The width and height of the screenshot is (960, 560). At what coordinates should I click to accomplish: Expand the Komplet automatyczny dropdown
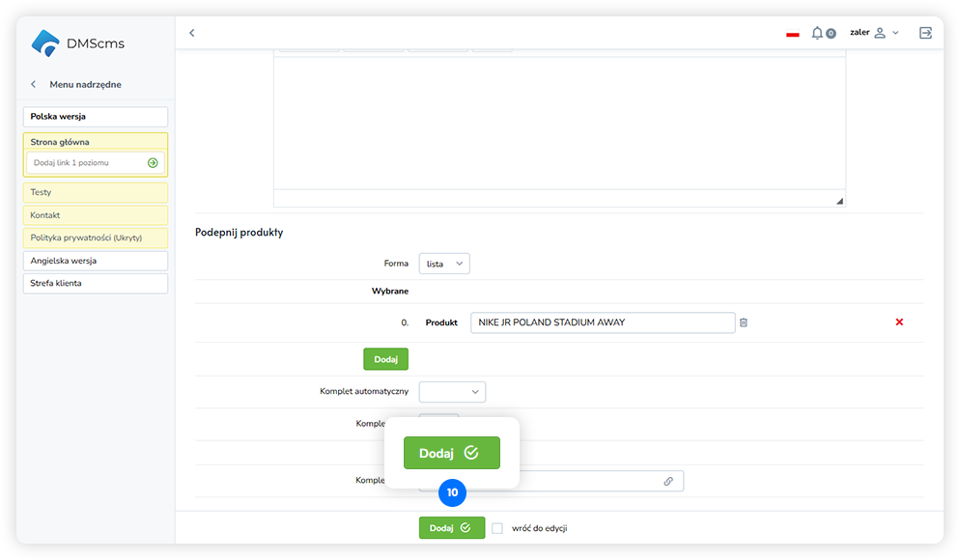click(452, 392)
